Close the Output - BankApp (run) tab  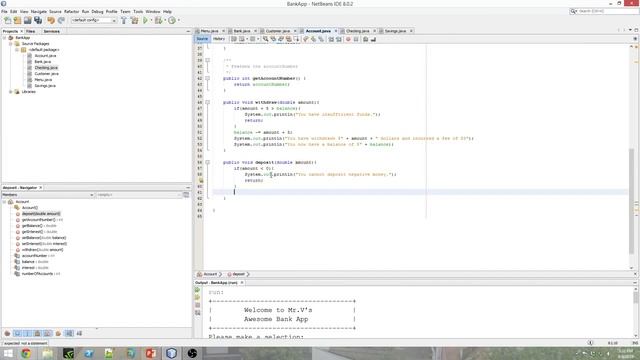[x=242, y=282]
